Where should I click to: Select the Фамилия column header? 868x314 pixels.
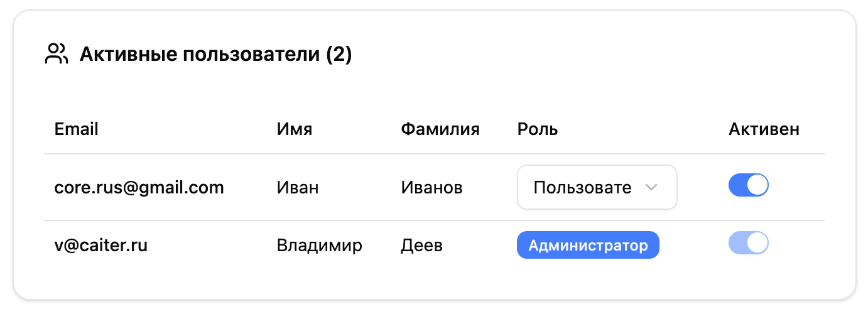[440, 129]
